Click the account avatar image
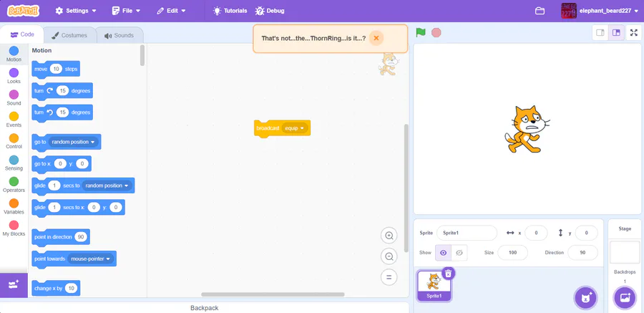Viewport: 644px width, 313px height. pyautogui.click(x=569, y=11)
